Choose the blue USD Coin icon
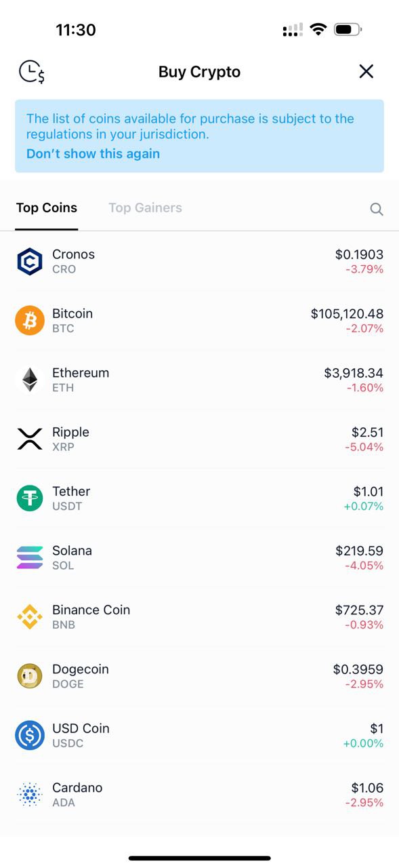This screenshot has height=868, width=399. [29, 735]
